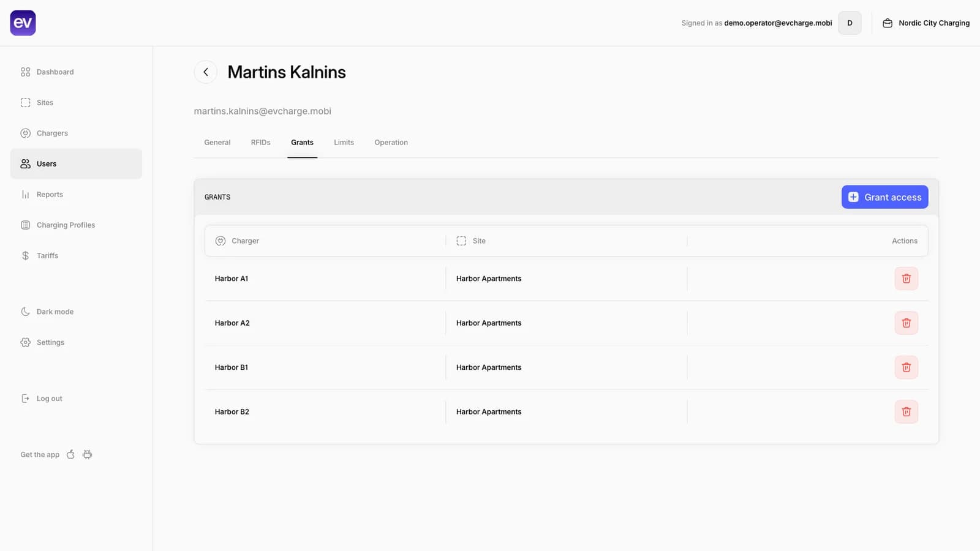Select the Grants tab
This screenshot has height=551, width=980.
click(302, 142)
